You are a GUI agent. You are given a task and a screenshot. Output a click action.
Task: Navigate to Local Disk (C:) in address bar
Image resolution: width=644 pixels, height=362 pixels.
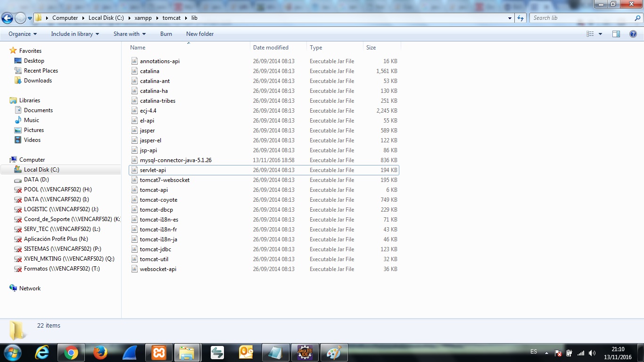point(106,18)
